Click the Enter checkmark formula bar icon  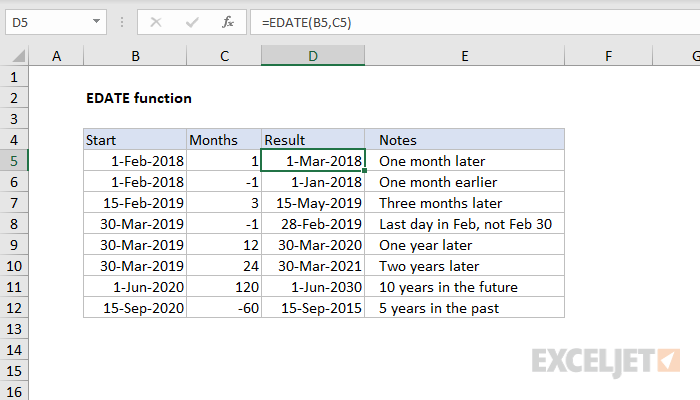[x=191, y=21]
